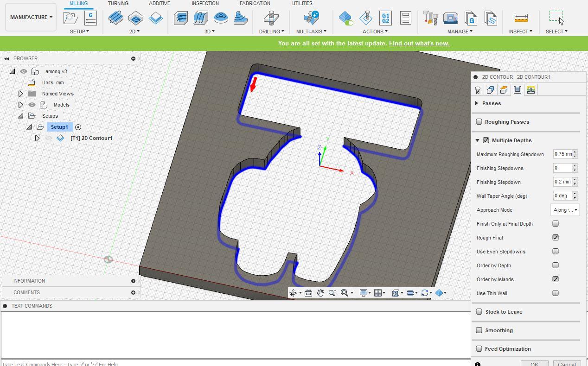Click the Maximum Roughing Stepdown field
The height and width of the screenshot is (366, 588).
pyautogui.click(x=562, y=154)
